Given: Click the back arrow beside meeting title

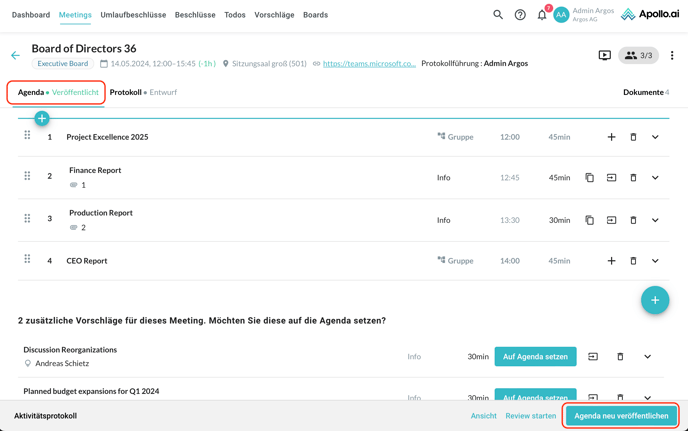Looking at the screenshot, I should pos(15,56).
